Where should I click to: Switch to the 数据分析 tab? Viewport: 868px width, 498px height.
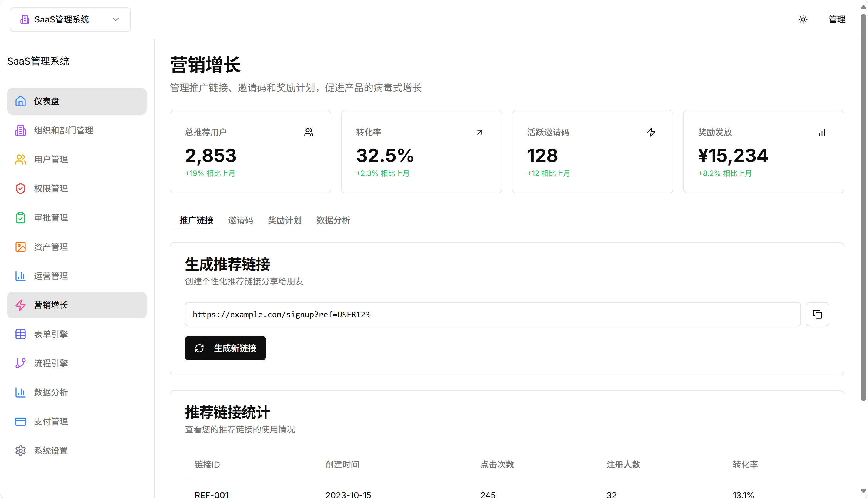tap(333, 220)
